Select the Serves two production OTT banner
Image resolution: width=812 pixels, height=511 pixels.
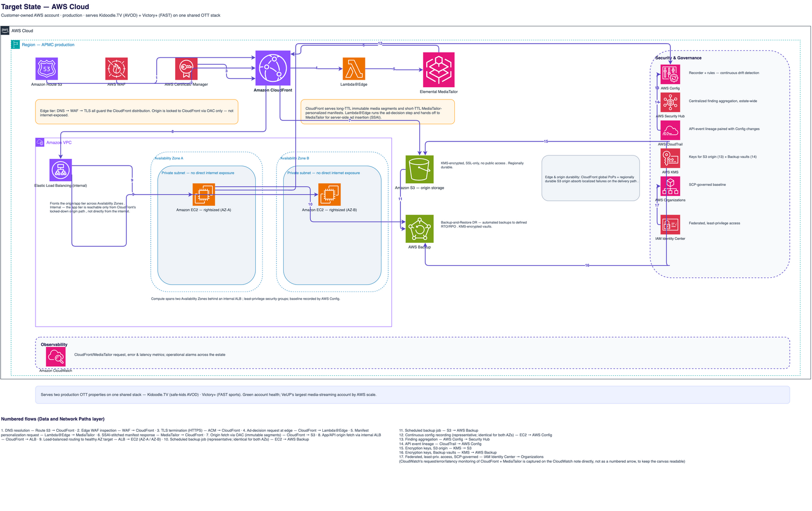coord(413,395)
